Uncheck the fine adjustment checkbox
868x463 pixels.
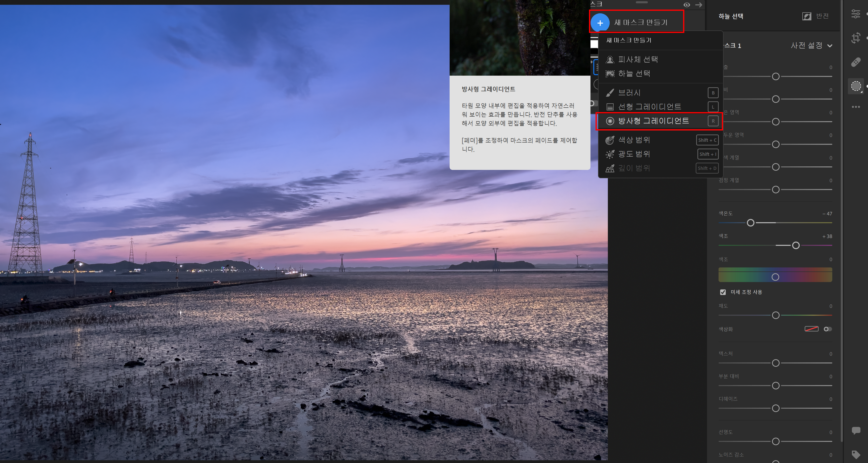723,292
